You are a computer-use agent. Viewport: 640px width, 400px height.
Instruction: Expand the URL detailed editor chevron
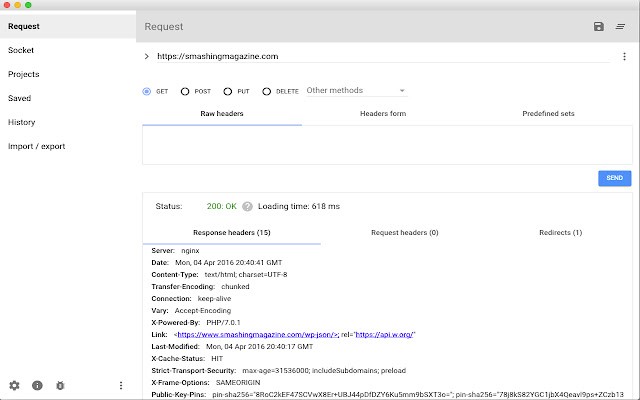(x=146, y=57)
